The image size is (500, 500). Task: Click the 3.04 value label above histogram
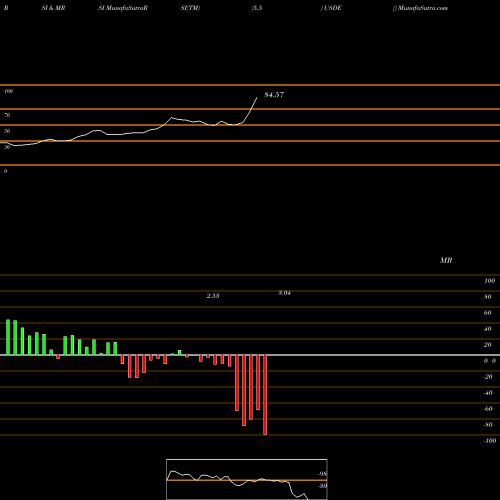pos(285,293)
